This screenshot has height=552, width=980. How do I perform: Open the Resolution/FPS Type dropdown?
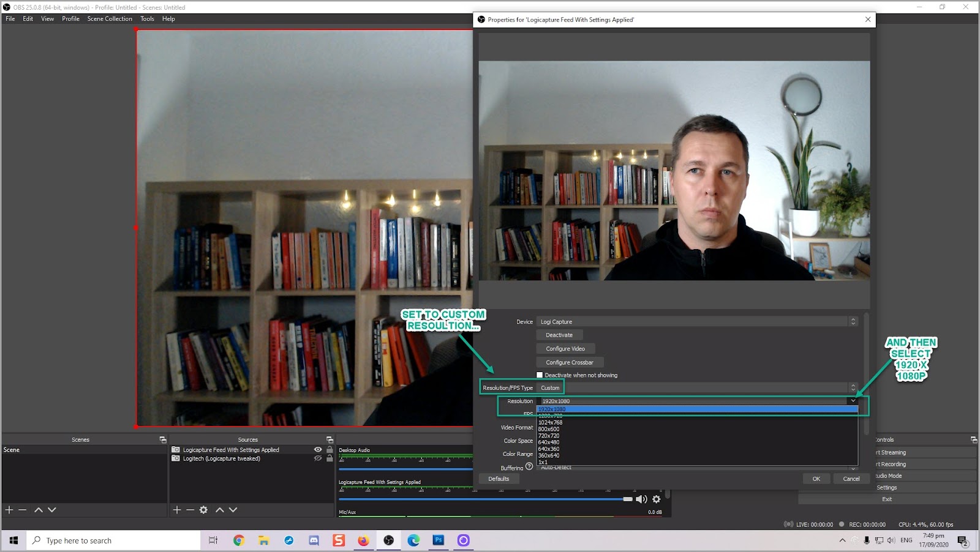click(x=697, y=388)
